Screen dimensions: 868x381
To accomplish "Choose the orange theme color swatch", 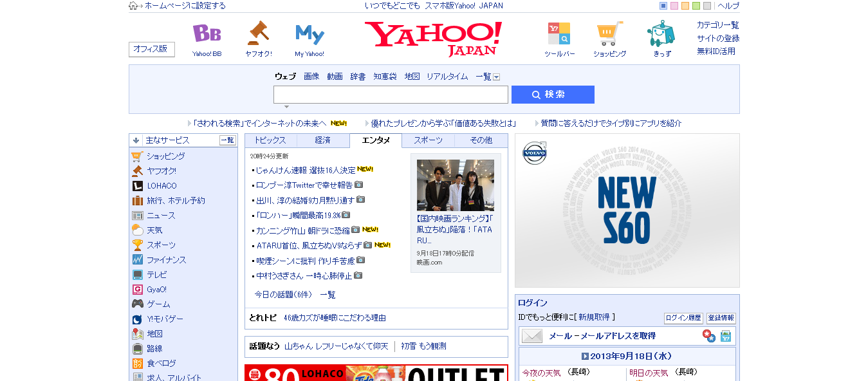I will (685, 6).
